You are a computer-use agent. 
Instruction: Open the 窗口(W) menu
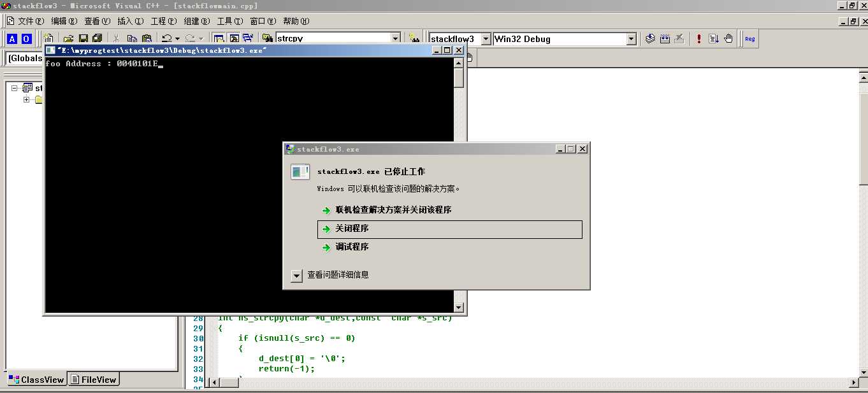pos(263,21)
